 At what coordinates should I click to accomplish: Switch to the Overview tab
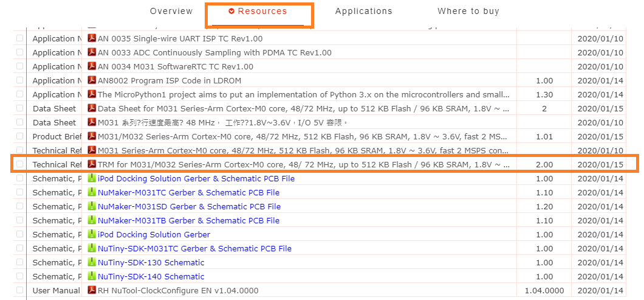click(x=171, y=12)
